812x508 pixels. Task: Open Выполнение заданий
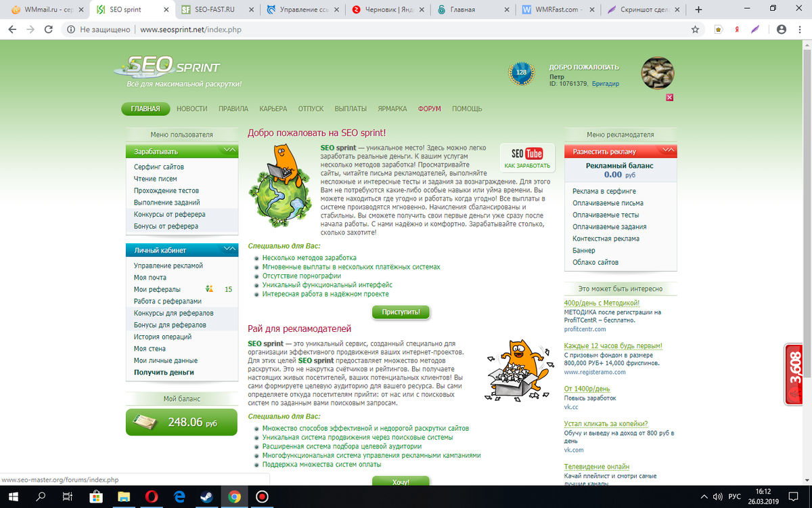pyautogui.click(x=166, y=203)
